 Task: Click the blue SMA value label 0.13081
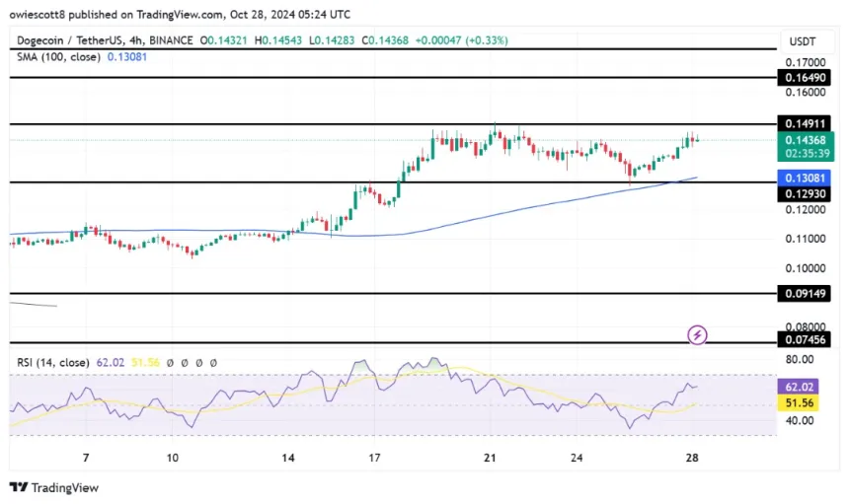(x=806, y=179)
